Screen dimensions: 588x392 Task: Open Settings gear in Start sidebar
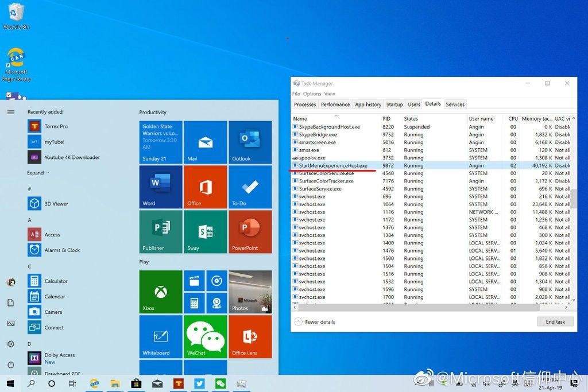[x=10, y=344]
